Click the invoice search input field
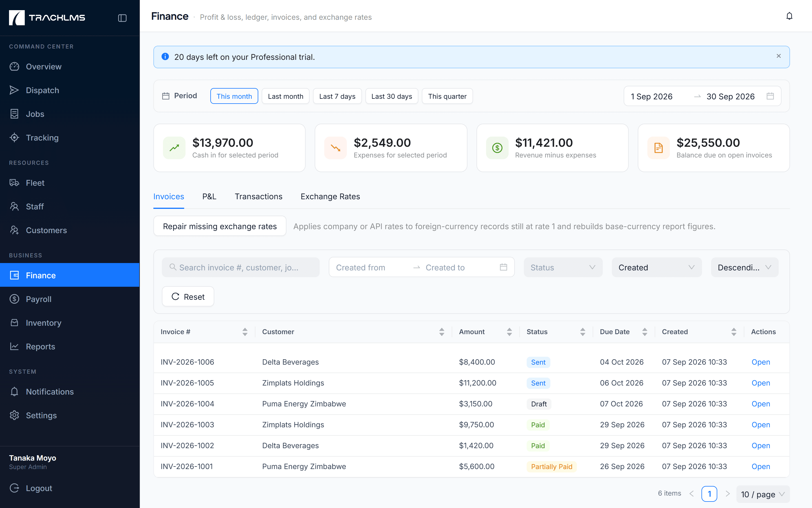Screen dimensions: 812x508 tap(240, 268)
